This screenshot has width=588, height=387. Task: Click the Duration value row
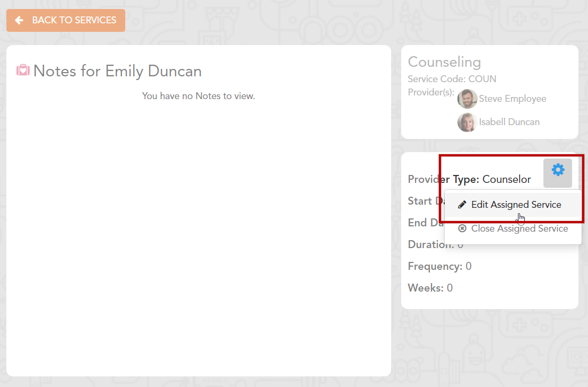point(435,244)
